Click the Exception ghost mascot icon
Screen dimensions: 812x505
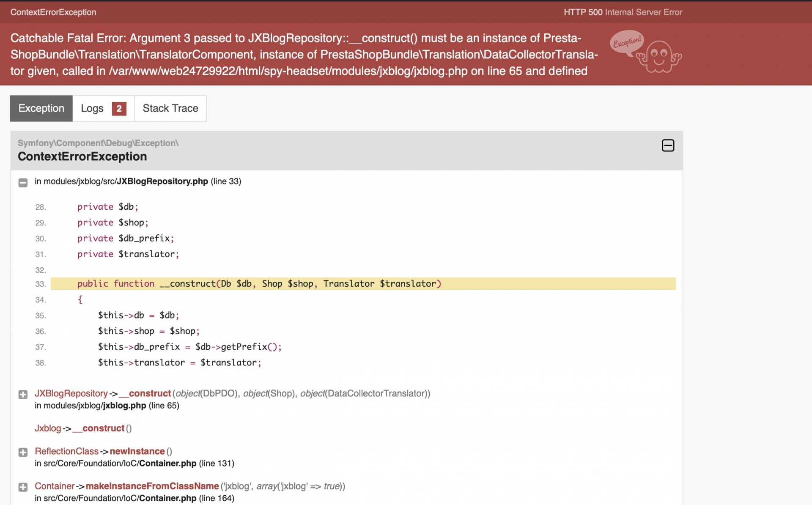pyautogui.click(x=658, y=57)
